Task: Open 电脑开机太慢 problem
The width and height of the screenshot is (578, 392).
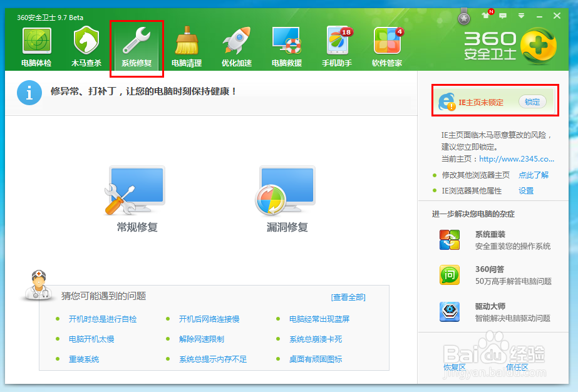Action: pyautogui.click(x=91, y=339)
